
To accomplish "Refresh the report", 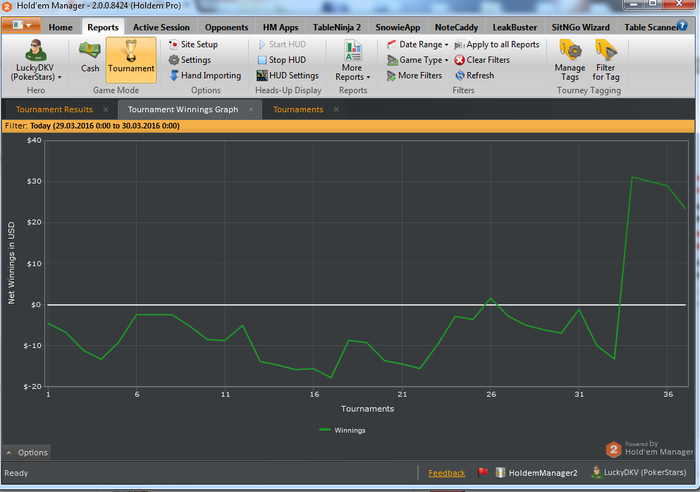I will click(x=474, y=75).
